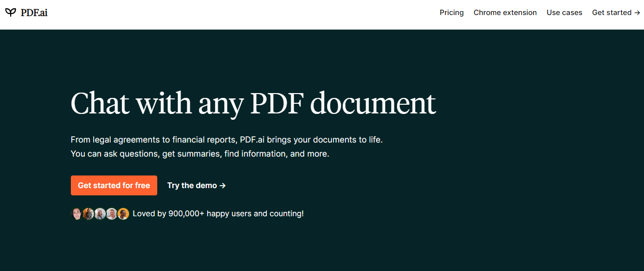This screenshot has height=271, width=644.
Task: Click the 'Chat with any PDF document' heading
Action: click(253, 103)
